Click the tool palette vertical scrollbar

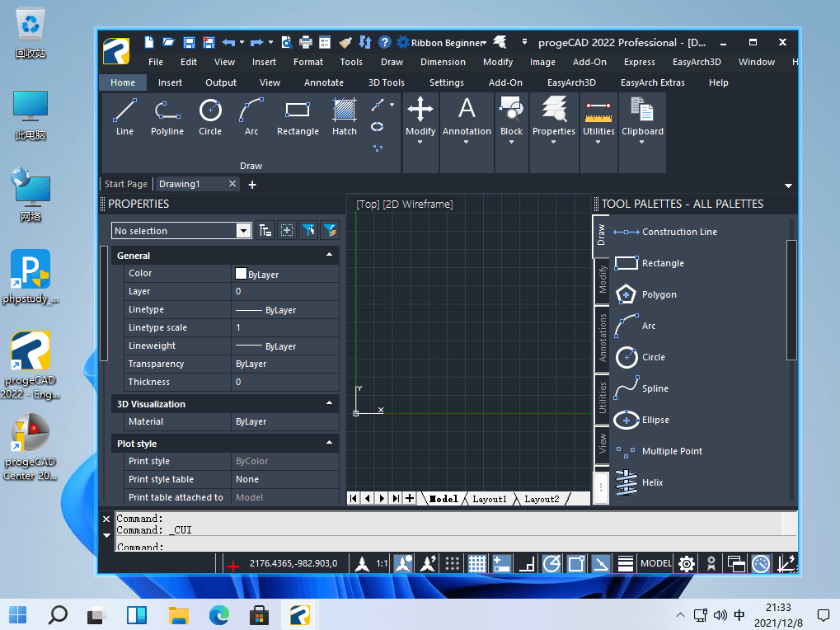pyautogui.click(x=791, y=300)
